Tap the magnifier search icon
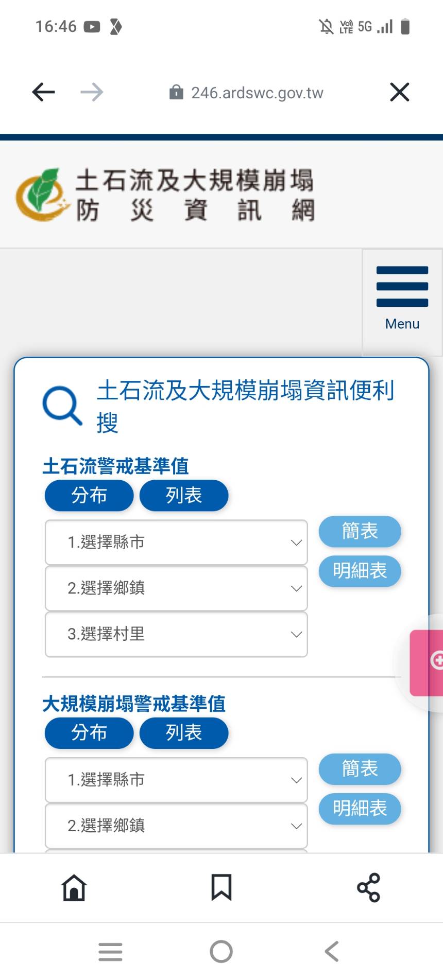Image resolution: width=443 pixels, height=980 pixels. pyautogui.click(x=62, y=406)
